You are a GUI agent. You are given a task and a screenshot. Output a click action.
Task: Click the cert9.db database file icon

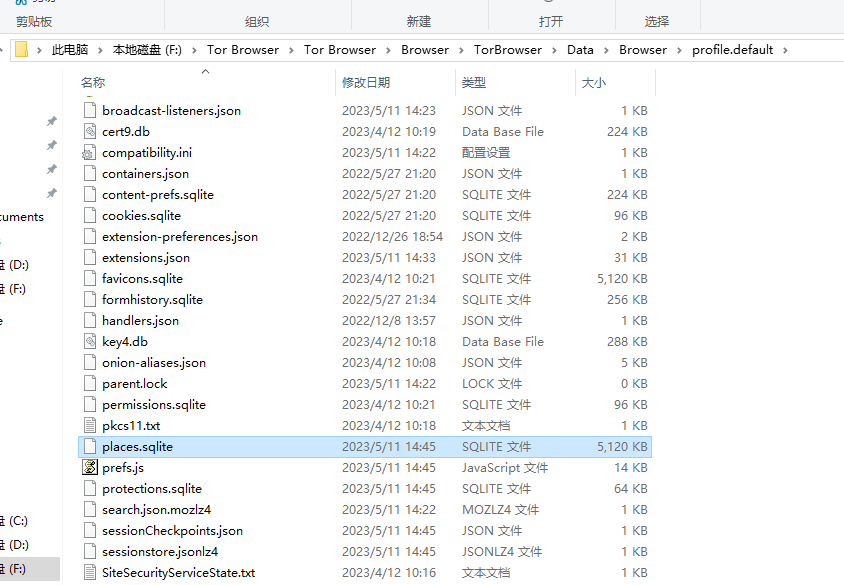[x=90, y=131]
